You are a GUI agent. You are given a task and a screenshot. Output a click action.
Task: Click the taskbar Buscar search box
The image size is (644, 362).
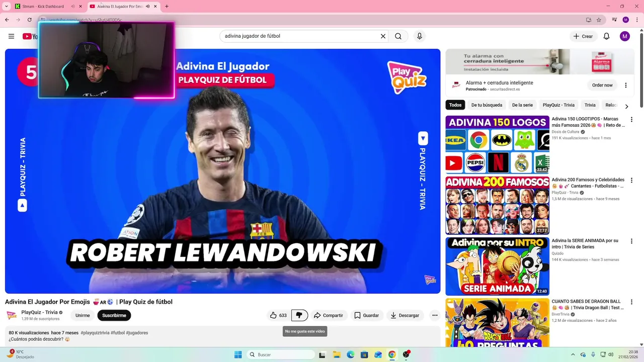pyautogui.click(x=281, y=354)
